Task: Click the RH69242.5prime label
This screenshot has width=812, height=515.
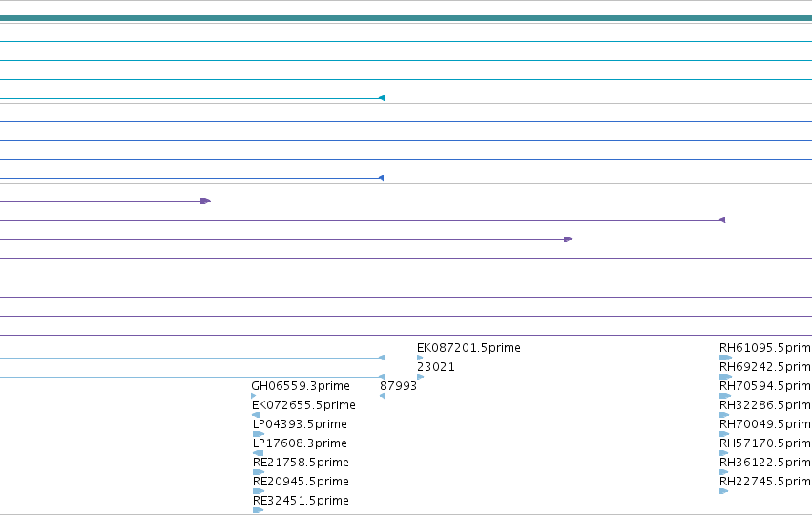Action: pyautogui.click(x=765, y=367)
